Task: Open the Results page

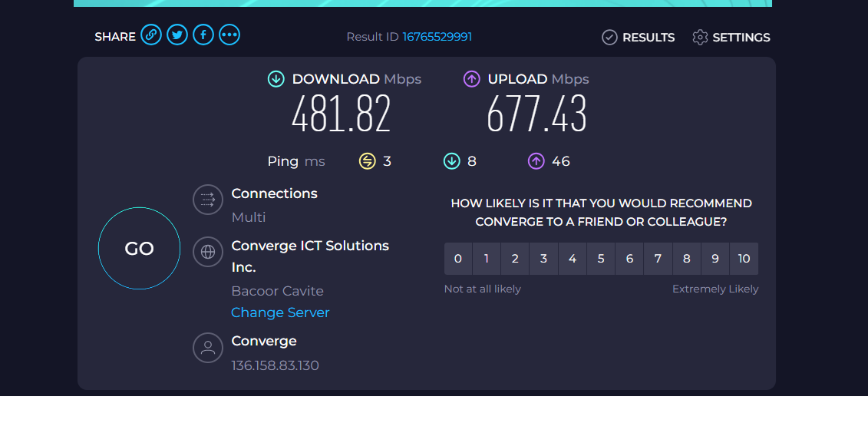Action: pos(639,38)
